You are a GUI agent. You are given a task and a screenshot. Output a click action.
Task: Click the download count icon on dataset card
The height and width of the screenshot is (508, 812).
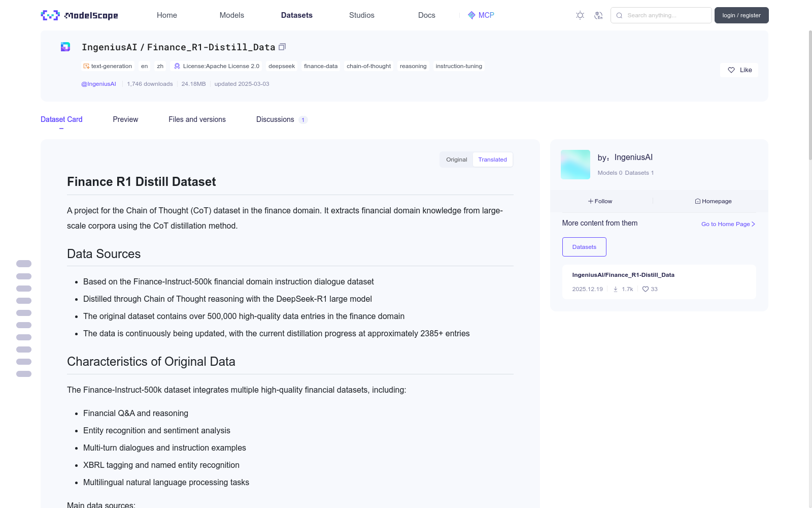pos(616,289)
